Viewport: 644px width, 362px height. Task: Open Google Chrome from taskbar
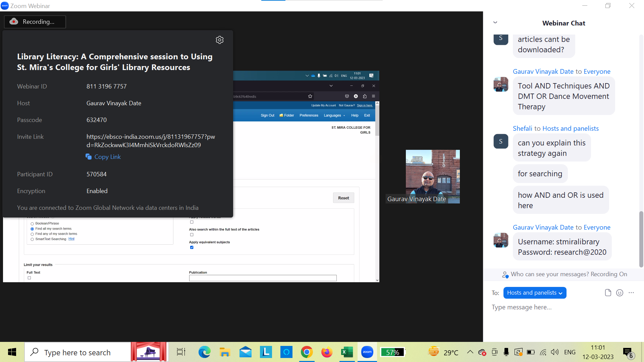(x=307, y=352)
